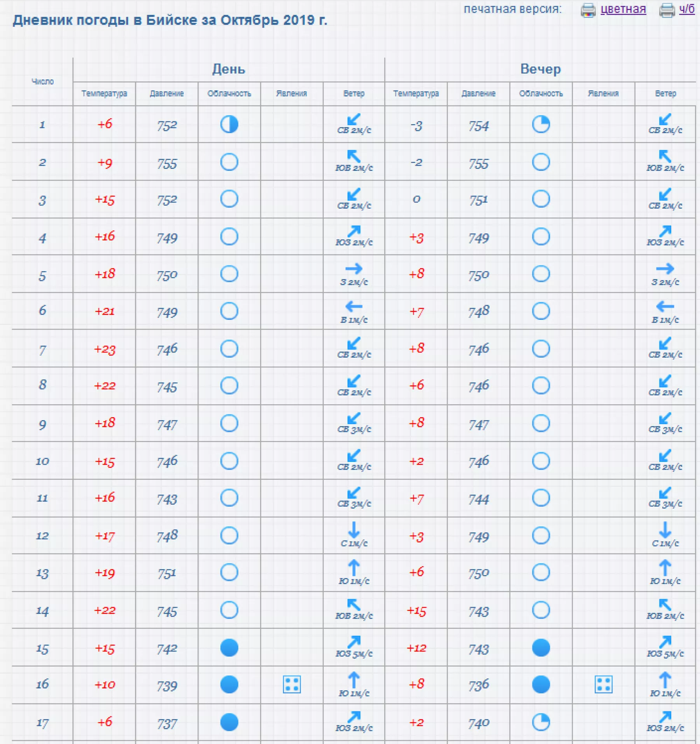Click the daytime temperature +23 on day 7
Viewport: 700px width, 744px height.
pos(105,349)
